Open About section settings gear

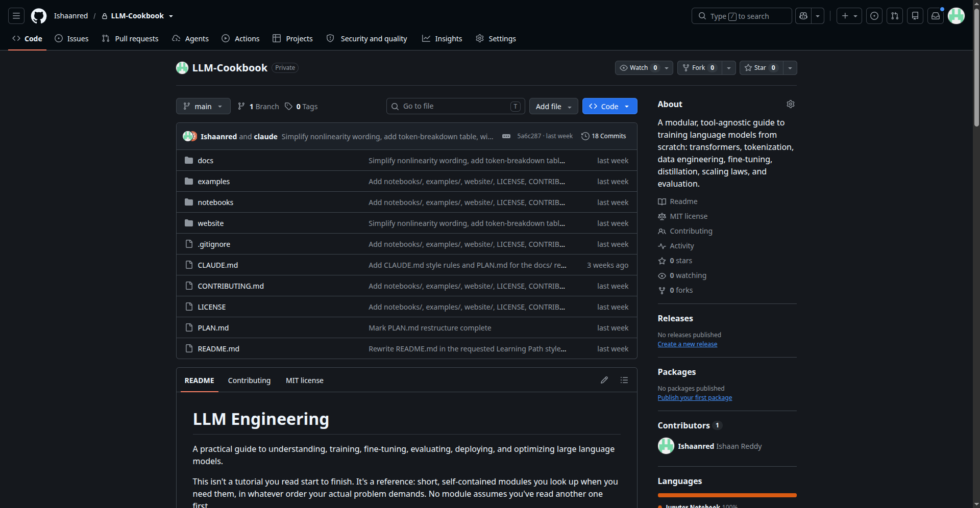[x=791, y=104]
